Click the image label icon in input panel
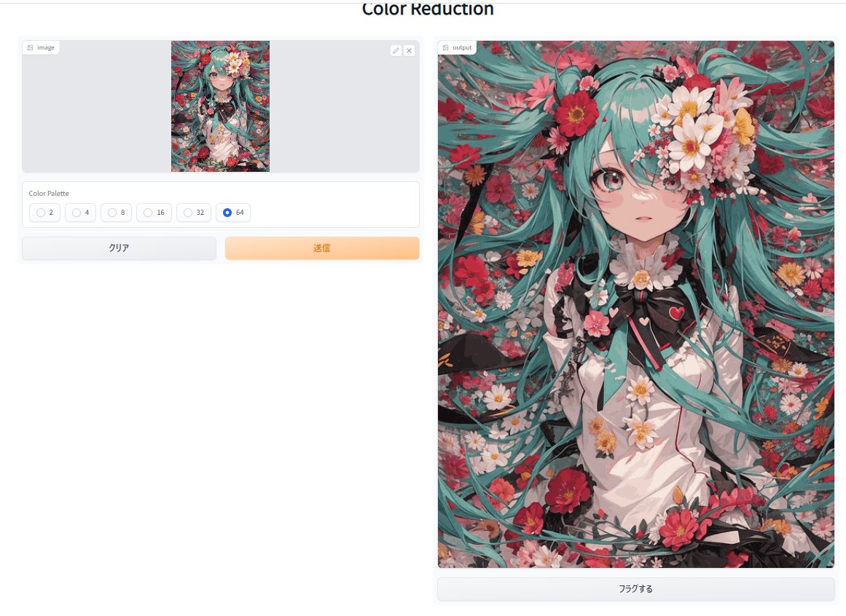Screen dimensions: 846x616 point(30,47)
